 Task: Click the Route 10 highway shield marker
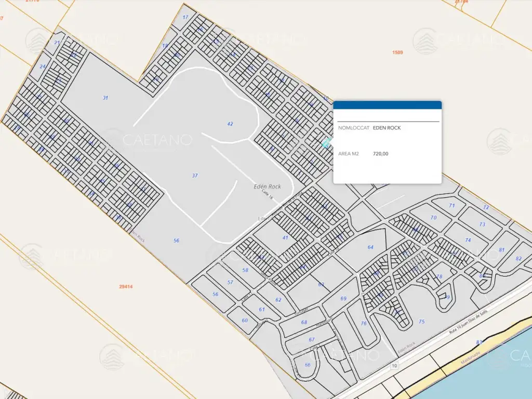(x=395, y=366)
